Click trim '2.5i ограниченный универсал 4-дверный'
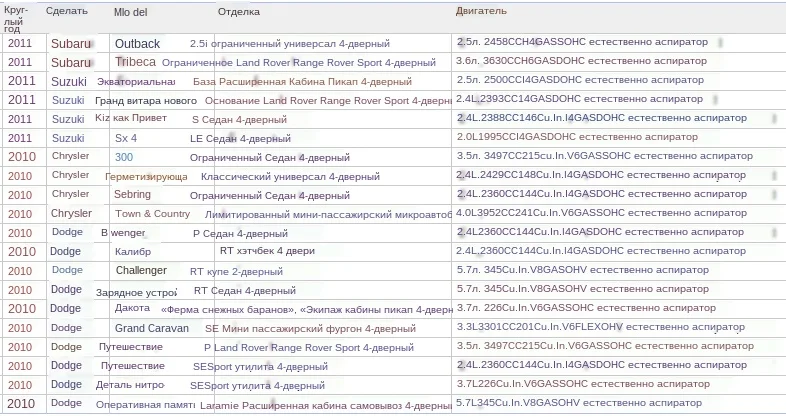Image resolution: width=786 pixels, height=417 pixels. pyautogui.click(x=290, y=44)
